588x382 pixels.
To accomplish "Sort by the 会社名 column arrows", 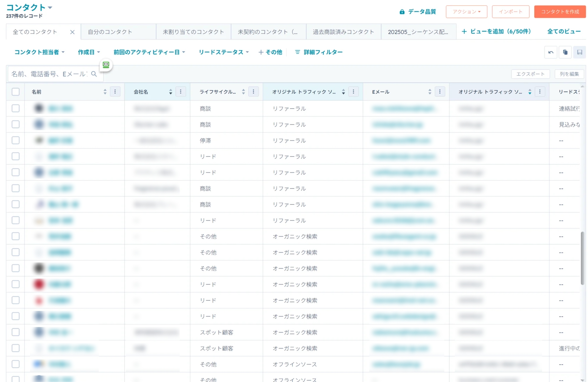I will (171, 92).
